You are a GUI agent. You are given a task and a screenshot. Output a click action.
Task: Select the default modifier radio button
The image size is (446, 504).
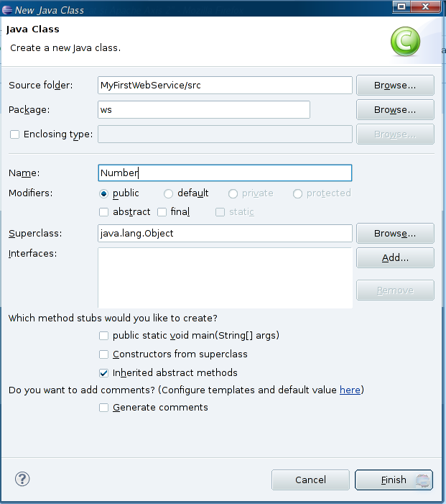(x=168, y=193)
